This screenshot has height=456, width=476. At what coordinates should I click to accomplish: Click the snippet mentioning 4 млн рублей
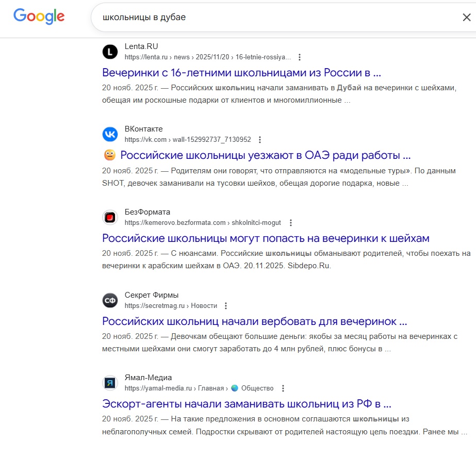point(280,343)
